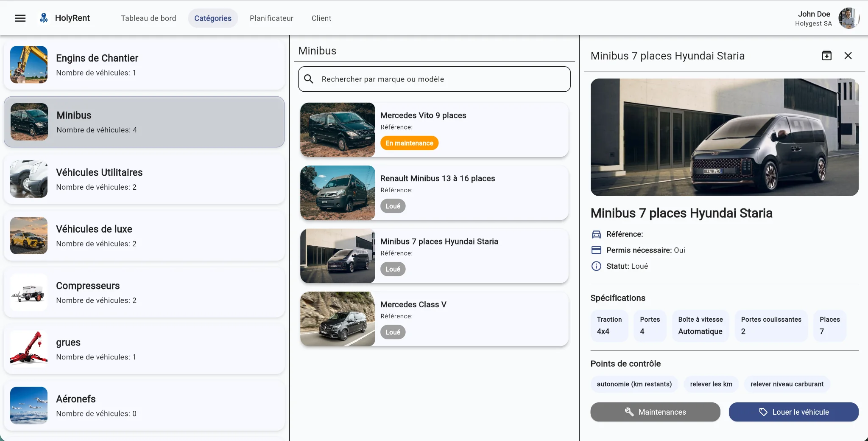The height and width of the screenshot is (441, 868).
Task: Go to the Client tab
Action: pos(321,18)
